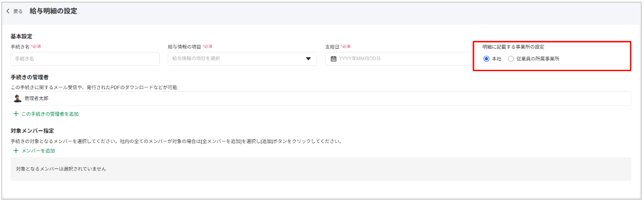This screenshot has height=201, width=644.
Task: Click the 対象となるメンバーは選択されていません panel
Action: click(321, 169)
